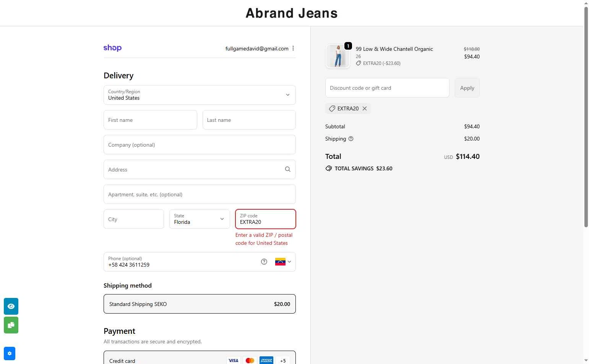Click the address search magnifier icon

tap(288, 169)
